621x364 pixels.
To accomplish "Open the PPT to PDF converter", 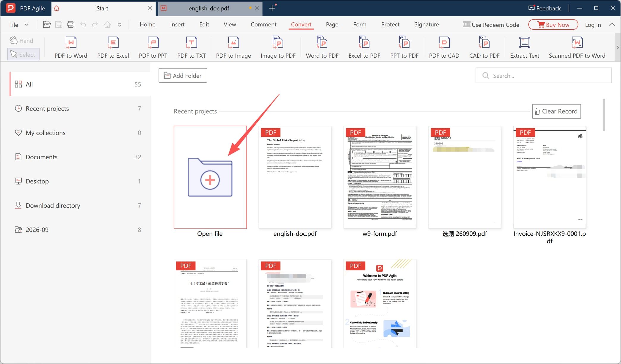I will pyautogui.click(x=404, y=47).
